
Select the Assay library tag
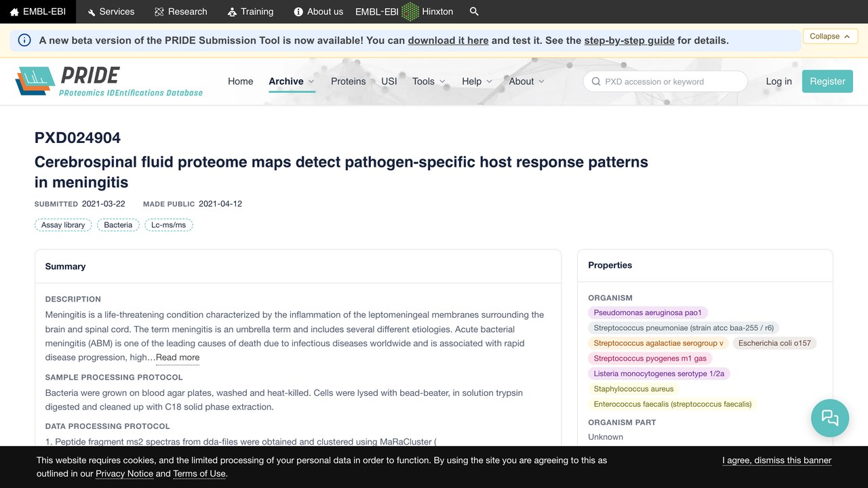coord(63,225)
